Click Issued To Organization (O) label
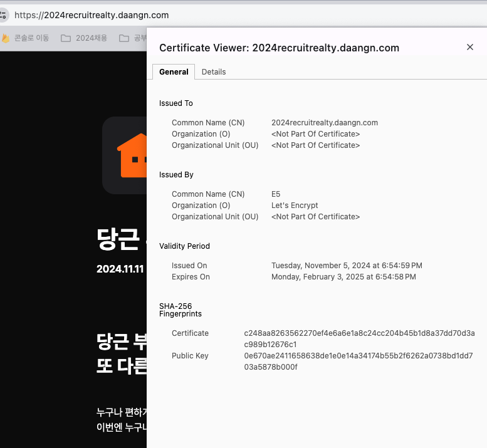 tap(201, 134)
